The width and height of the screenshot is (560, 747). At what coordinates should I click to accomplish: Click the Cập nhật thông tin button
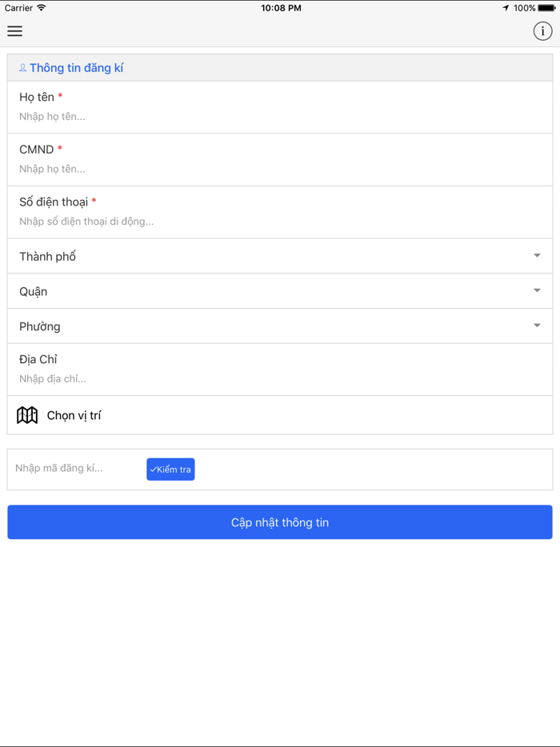point(280,522)
